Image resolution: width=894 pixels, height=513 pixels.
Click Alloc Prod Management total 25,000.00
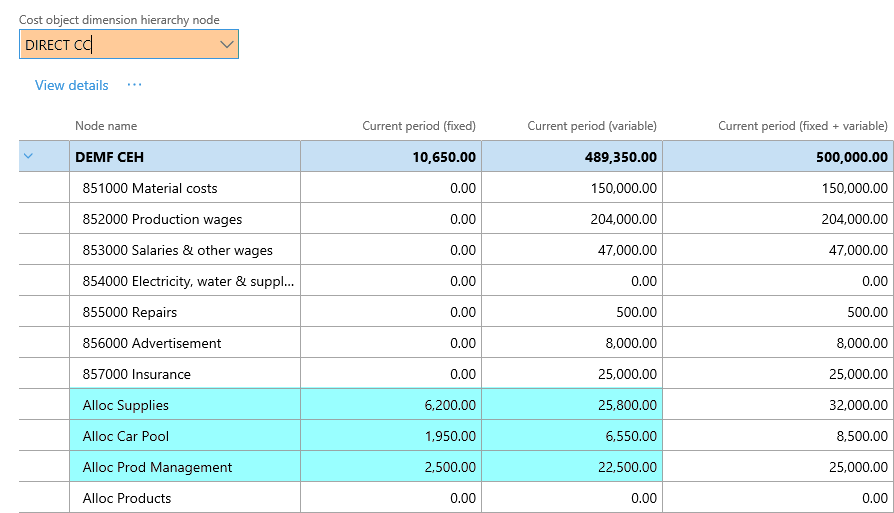point(853,467)
